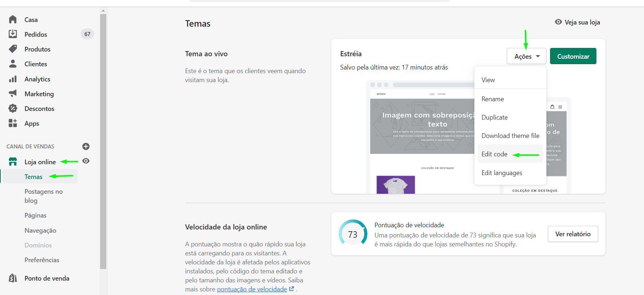Open Páginas in the sidebar
Viewport: 644px width, 295px height.
(35, 215)
